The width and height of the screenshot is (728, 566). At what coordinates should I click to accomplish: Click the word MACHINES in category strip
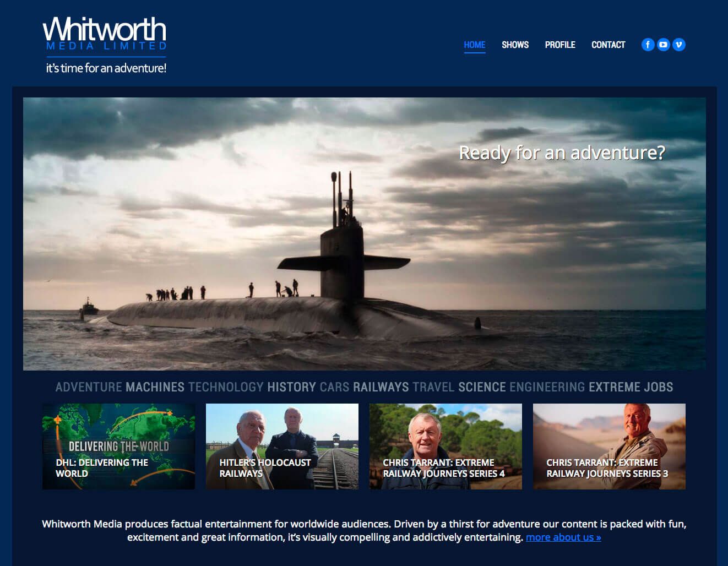click(155, 387)
